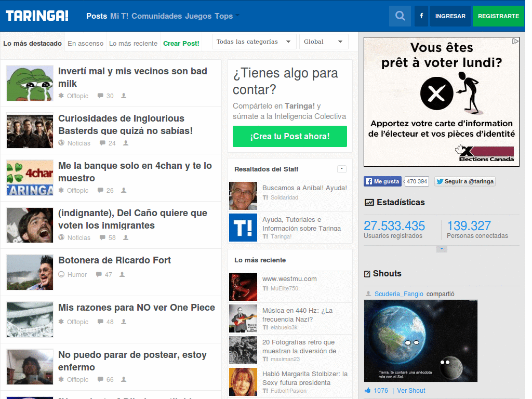Open the search magnifier icon

tap(400, 16)
